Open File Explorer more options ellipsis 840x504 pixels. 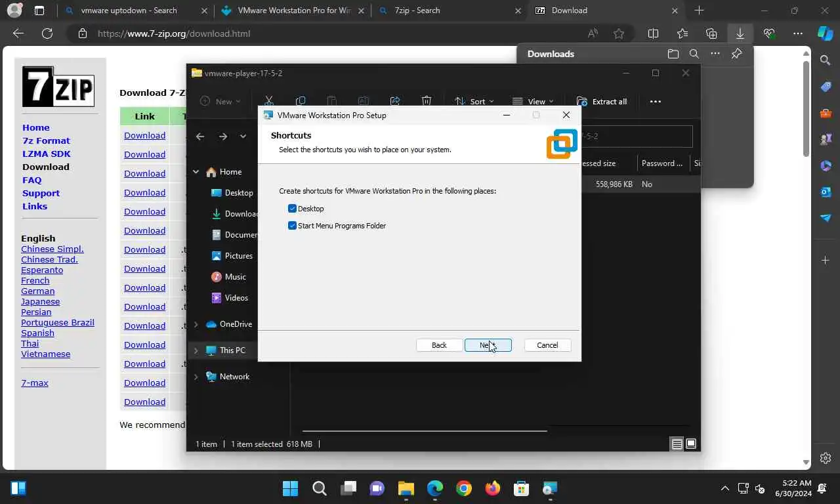655,101
